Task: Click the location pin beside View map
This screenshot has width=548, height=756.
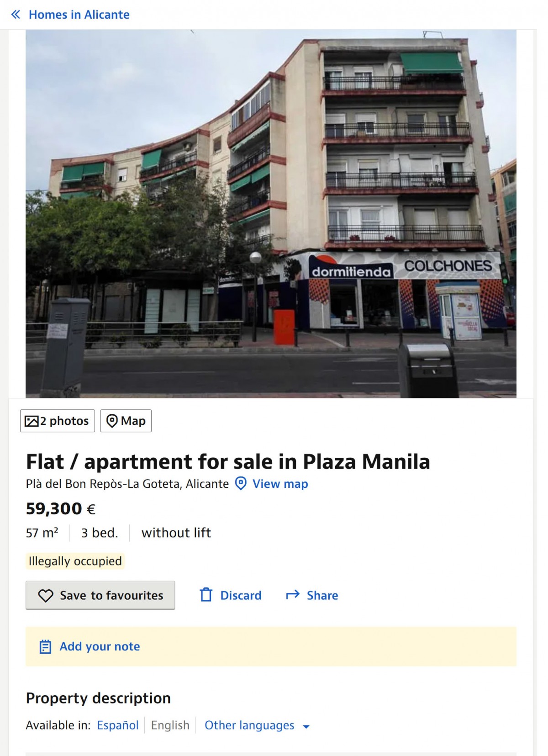Action: tap(241, 483)
